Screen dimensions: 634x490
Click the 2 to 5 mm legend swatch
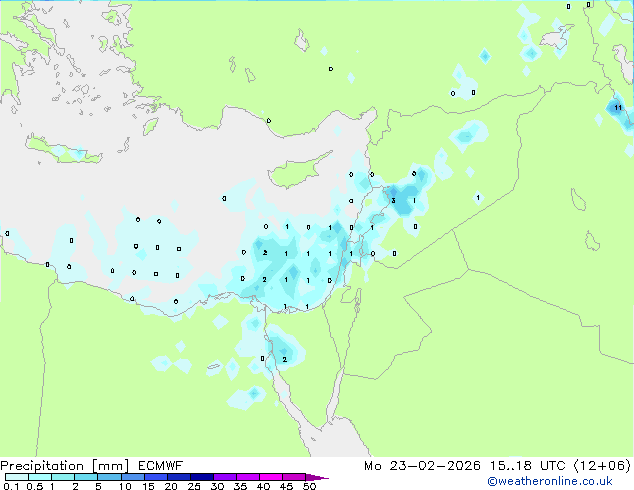[86, 477]
